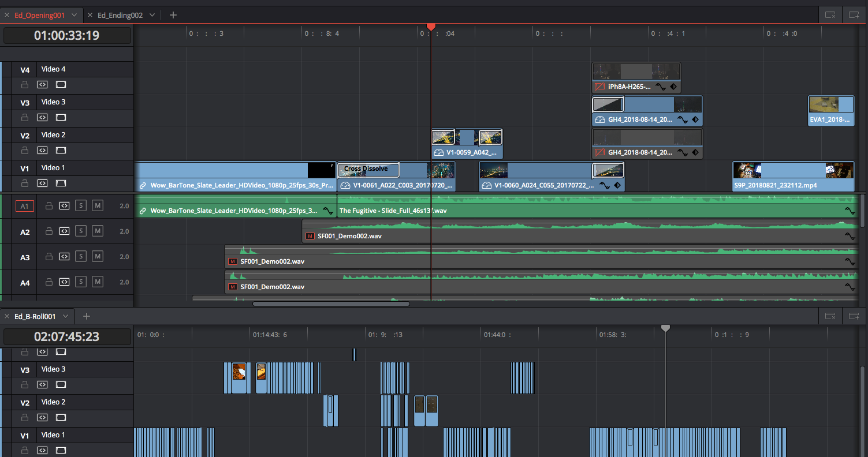
Task: Open the Ed_Opening001 tab dropdown arrow
Action: click(x=74, y=15)
